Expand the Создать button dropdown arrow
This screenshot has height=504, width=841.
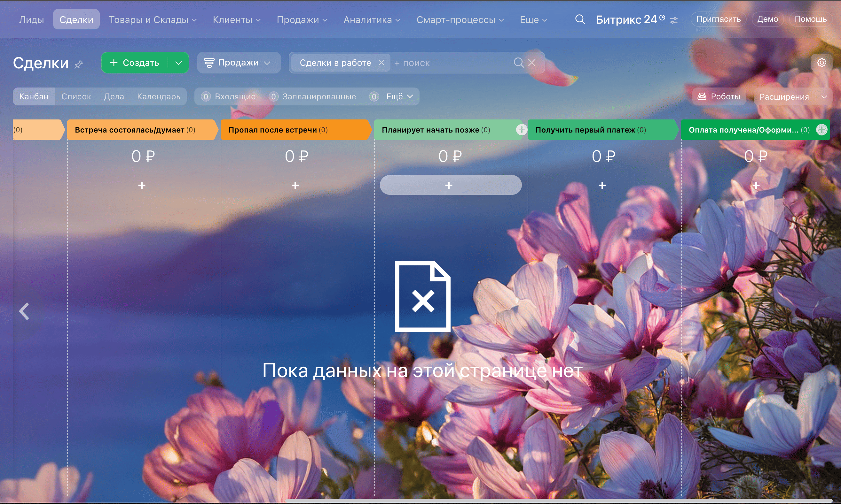pyautogui.click(x=178, y=63)
